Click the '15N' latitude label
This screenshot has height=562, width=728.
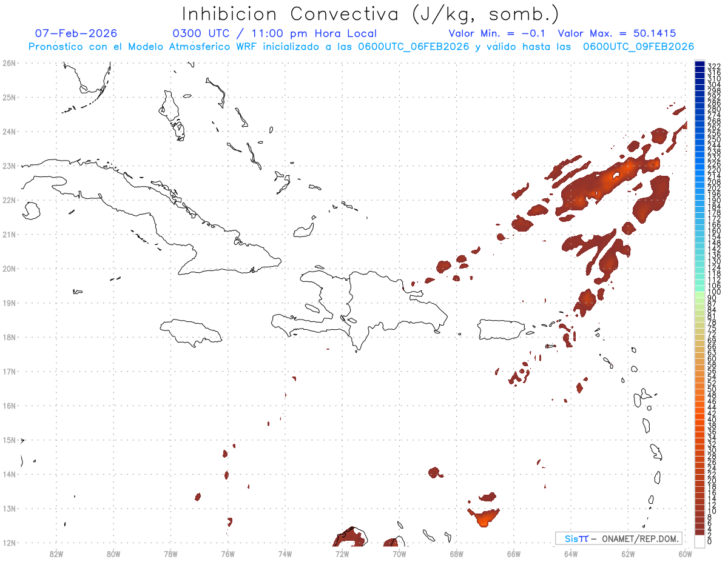tap(9, 440)
